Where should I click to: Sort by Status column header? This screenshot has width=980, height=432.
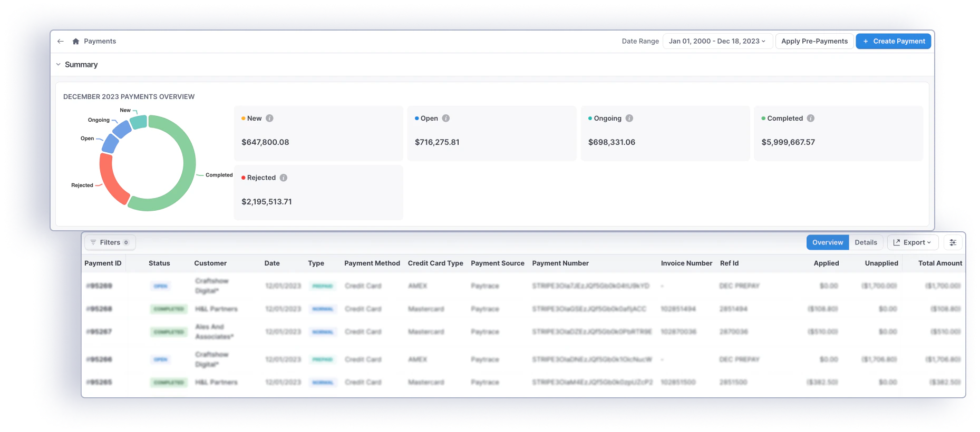pos(159,263)
